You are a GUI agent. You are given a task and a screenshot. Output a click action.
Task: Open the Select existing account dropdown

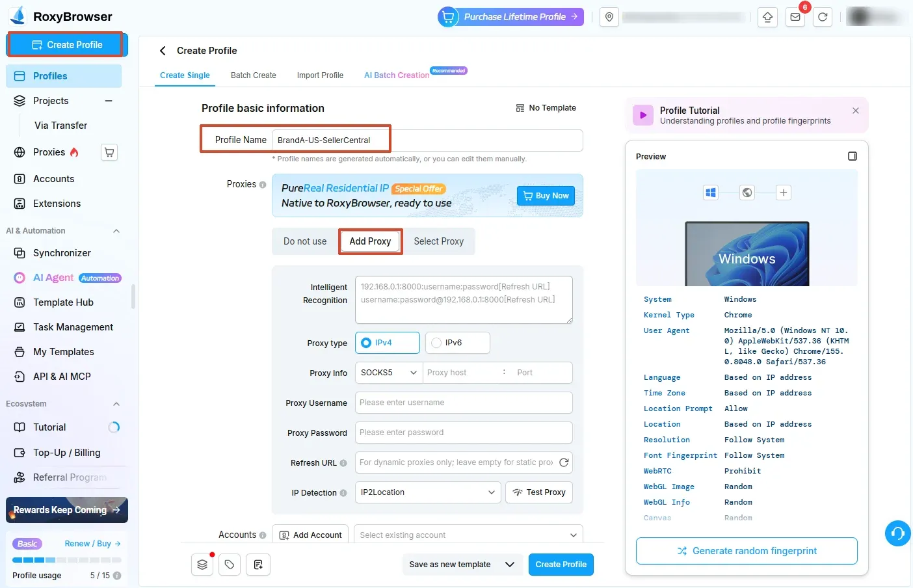click(x=469, y=535)
